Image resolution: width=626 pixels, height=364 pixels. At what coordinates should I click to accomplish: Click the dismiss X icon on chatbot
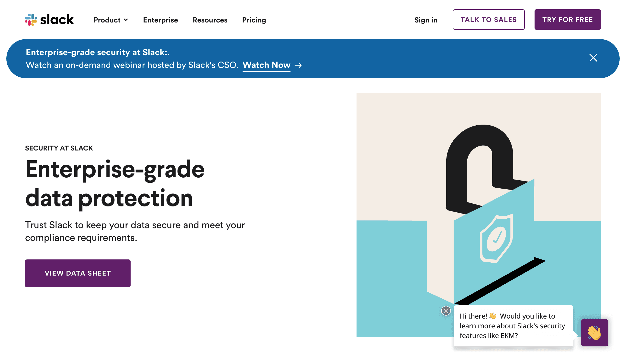pyautogui.click(x=446, y=311)
